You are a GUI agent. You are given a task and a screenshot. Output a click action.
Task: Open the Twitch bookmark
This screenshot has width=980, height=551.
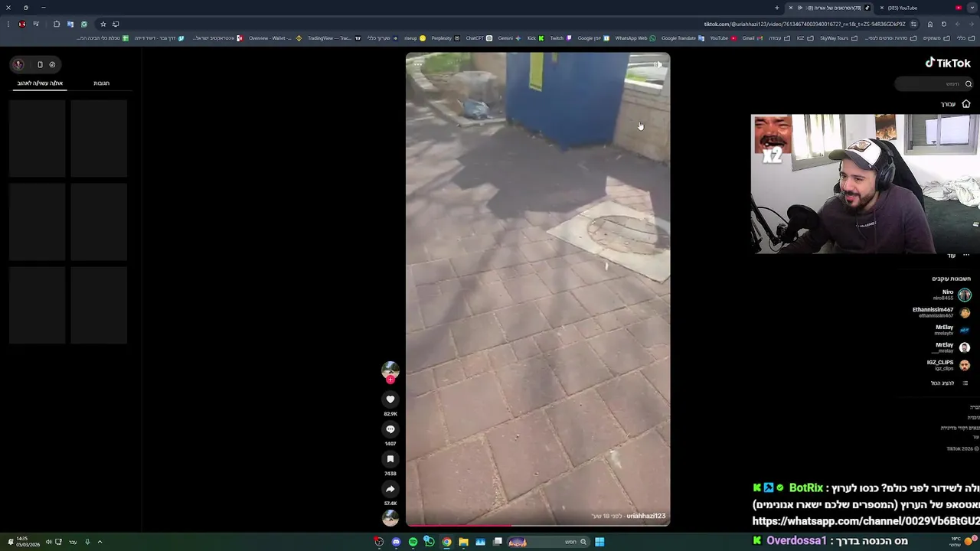click(x=560, y=37)
